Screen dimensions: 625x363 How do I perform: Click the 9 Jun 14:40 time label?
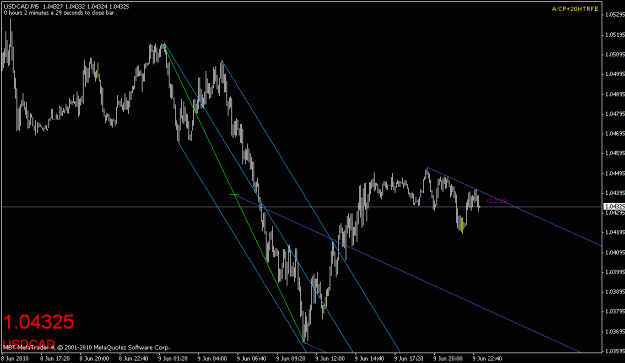(x=369, y=359)
